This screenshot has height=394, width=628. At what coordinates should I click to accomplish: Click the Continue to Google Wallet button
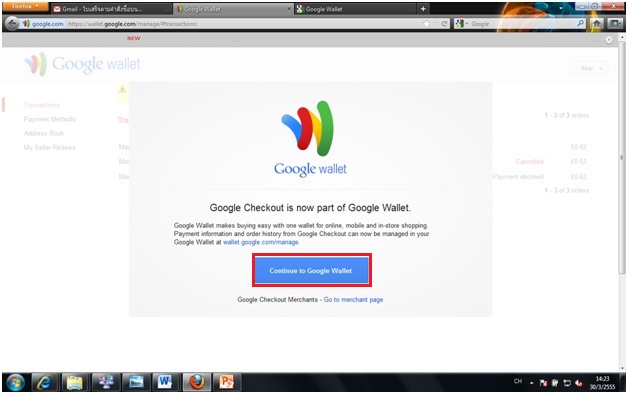click(312, 271)
